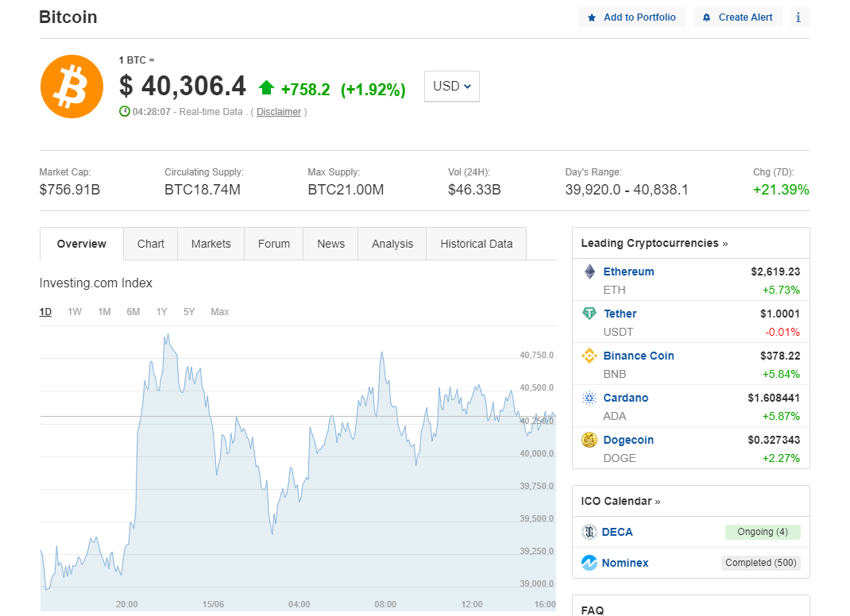Screen dimensions: 850x616
Task: Click the Cardano coin icon
Action: click(x=589, y=398)
